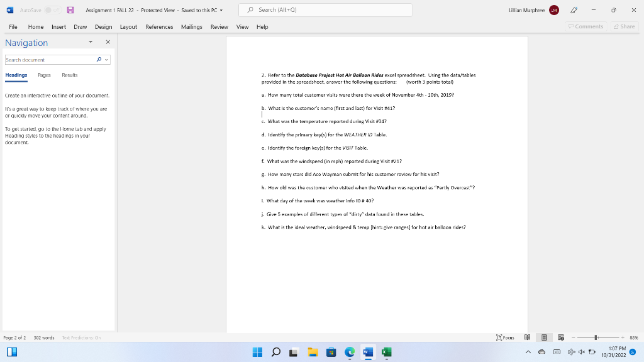This screenshot has height=362, width=644.
Task: Open Microsoft Edge from taskbar
Action: pos(350,352)
